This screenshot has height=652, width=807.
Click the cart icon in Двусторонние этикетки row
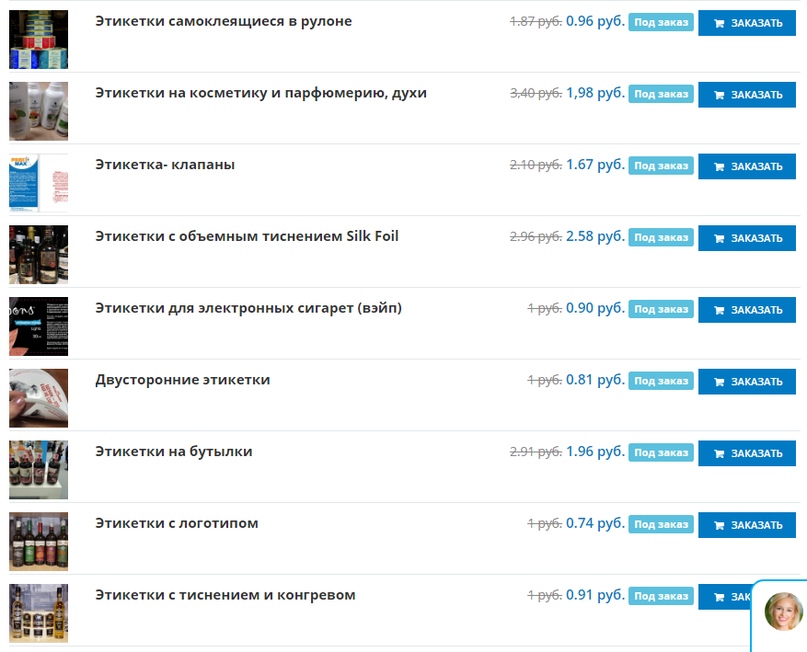[x=719, y=382]
